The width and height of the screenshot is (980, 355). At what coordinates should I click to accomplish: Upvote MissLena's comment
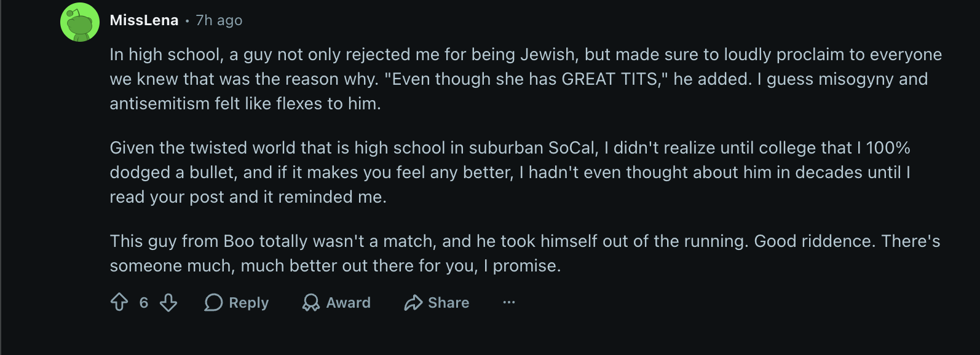[119, 302]
